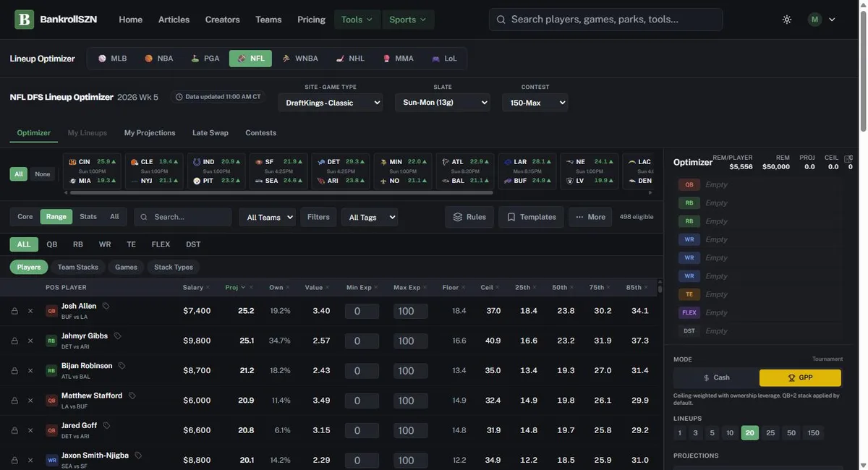
Task: Remove the Own column with its X
Action: pyautogui.click(x=288, y=287)
